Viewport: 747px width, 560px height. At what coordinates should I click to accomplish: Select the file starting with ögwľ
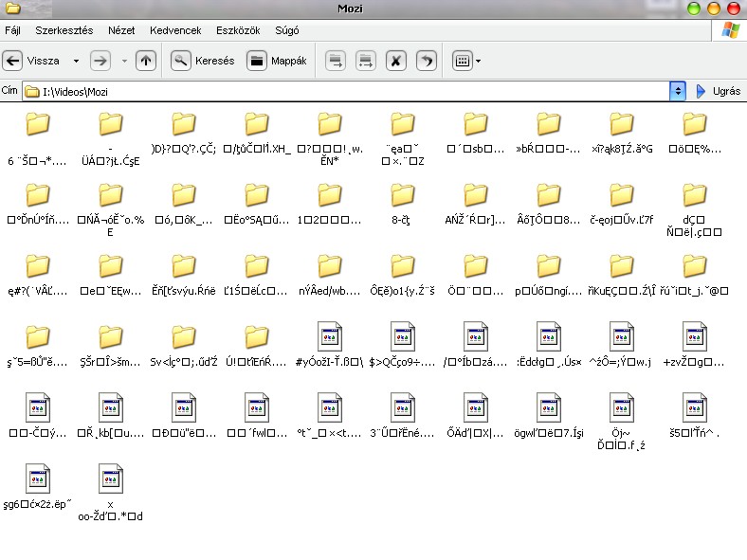(548, 416)
